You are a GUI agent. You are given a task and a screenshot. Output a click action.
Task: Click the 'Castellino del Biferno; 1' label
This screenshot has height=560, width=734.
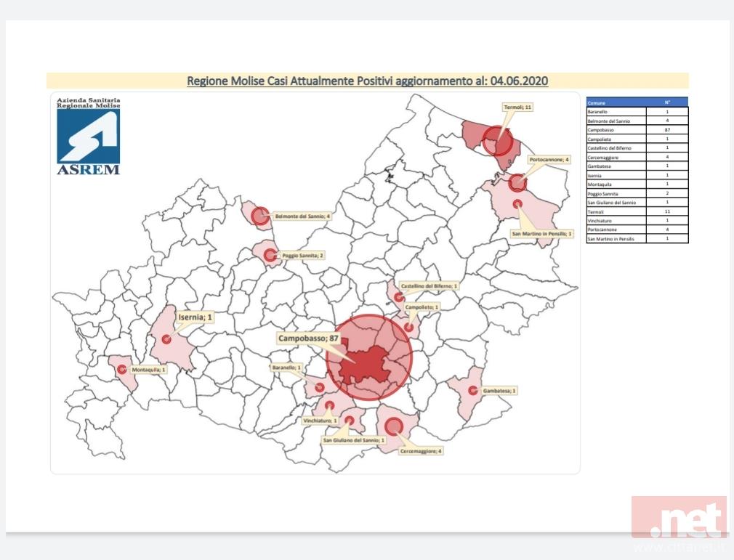(x=429, y=287)
